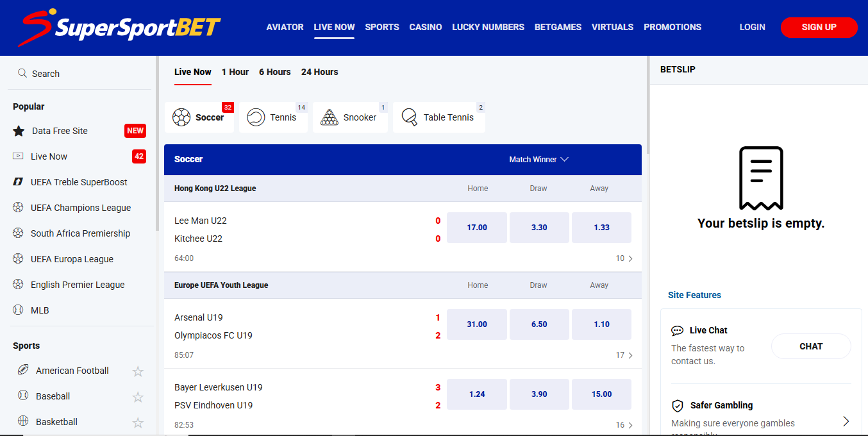Open the CASINO menu item

tap(425, 27)
